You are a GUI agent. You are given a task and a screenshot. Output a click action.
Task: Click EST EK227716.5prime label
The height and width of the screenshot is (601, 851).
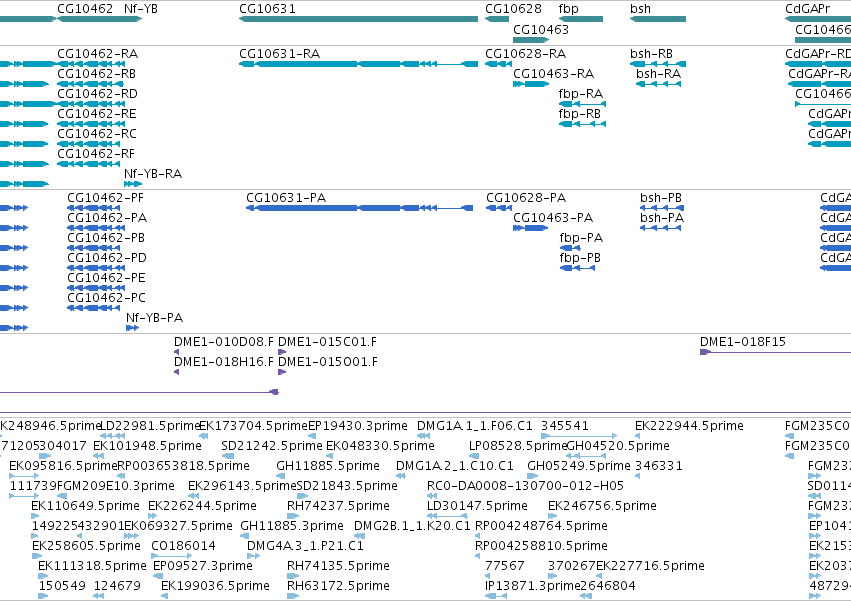650,566
